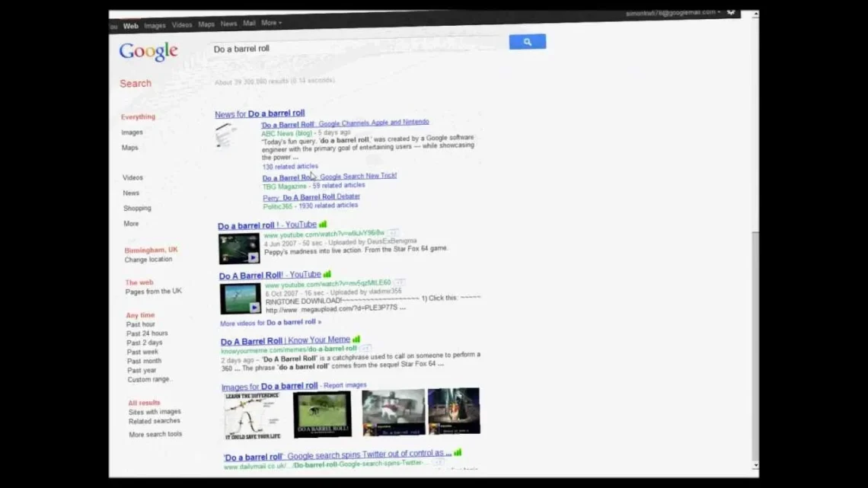This screenshot has height=488, width=868.
Task: Click the scroll down arrow on scrollbar
Action: (755, 465)
